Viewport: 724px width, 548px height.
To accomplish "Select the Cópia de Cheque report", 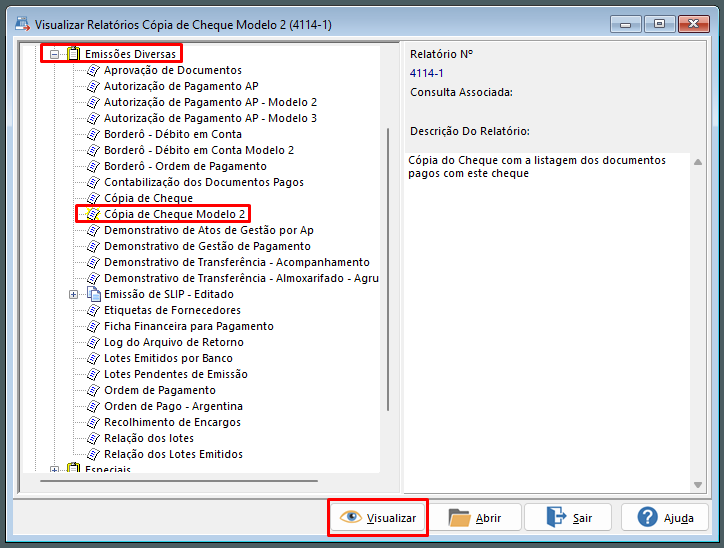I will point(148,198).
